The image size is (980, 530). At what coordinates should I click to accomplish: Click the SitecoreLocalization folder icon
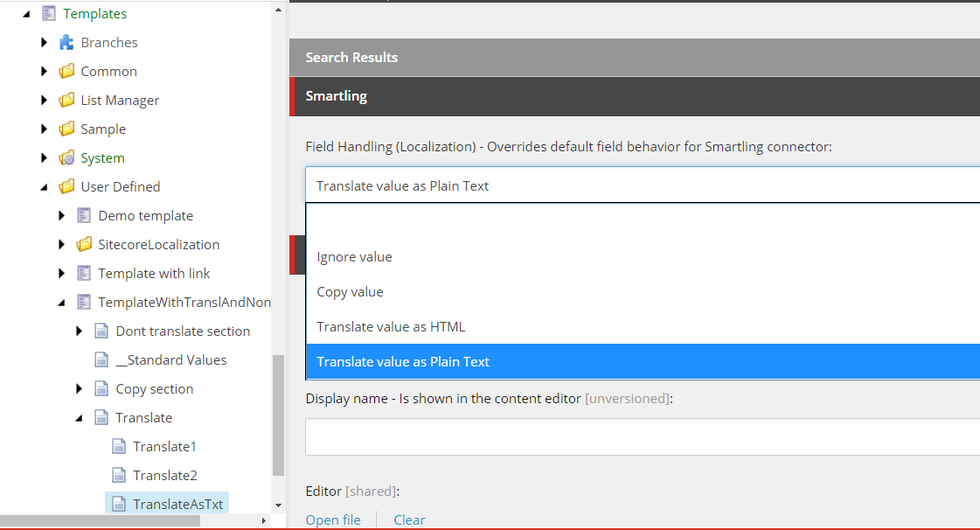click(x=84, y=244)
